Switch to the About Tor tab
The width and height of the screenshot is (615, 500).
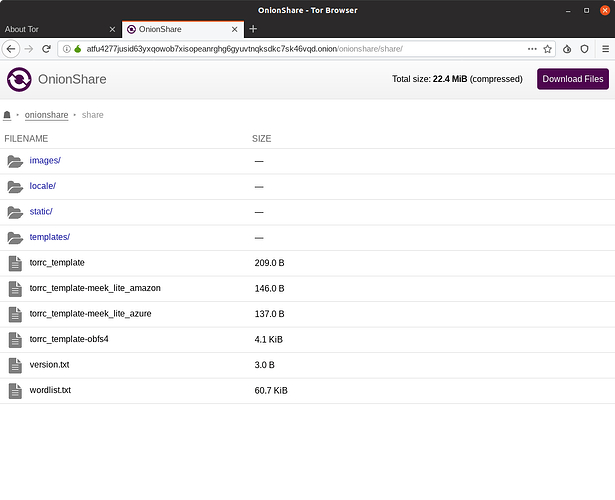(x=55, y=29)
